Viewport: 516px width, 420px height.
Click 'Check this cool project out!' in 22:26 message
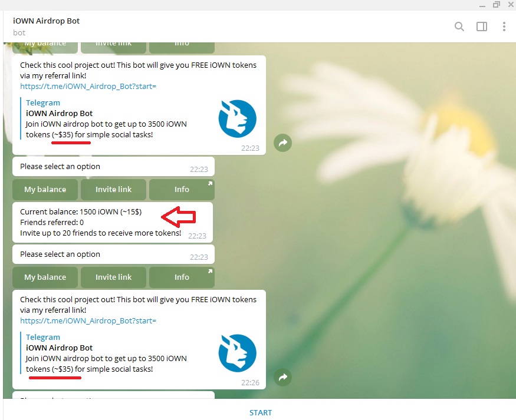tap(67, 299)
